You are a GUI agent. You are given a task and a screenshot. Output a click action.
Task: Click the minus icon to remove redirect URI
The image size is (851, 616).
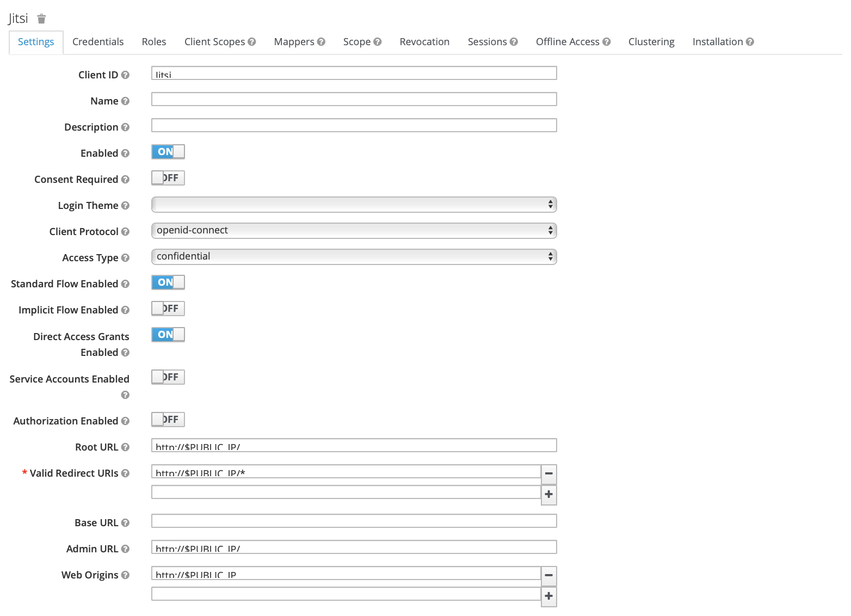548,474
